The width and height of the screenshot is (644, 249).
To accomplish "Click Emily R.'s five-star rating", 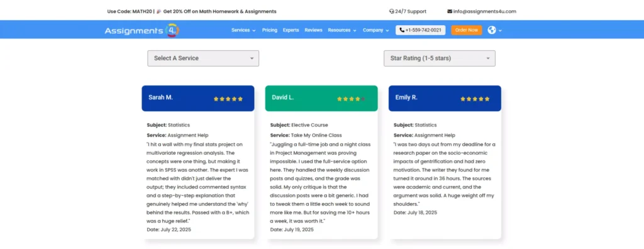I will (475, 99).
